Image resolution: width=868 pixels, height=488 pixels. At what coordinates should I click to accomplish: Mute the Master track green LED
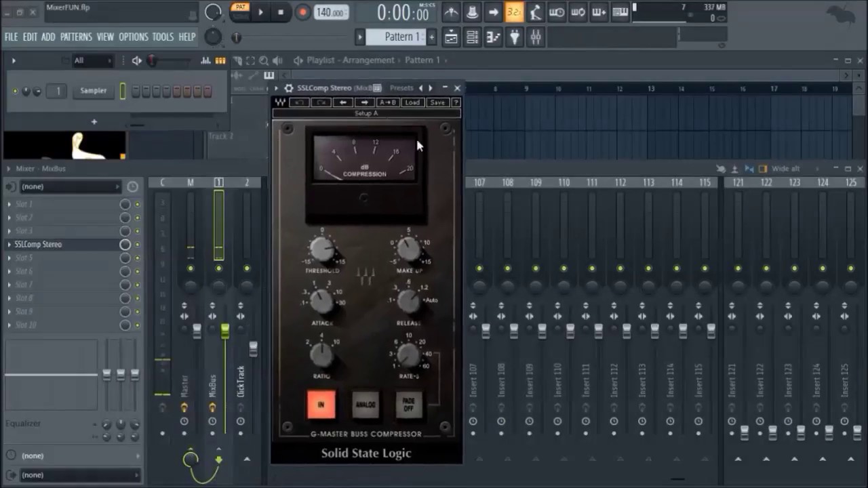click(x=191, y=269)
